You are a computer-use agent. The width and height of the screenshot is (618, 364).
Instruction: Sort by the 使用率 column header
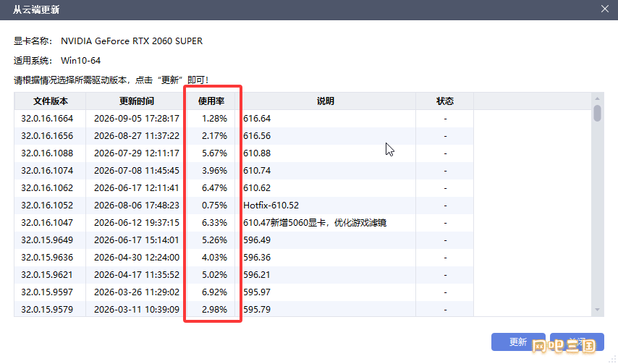(x=211, y=101)
